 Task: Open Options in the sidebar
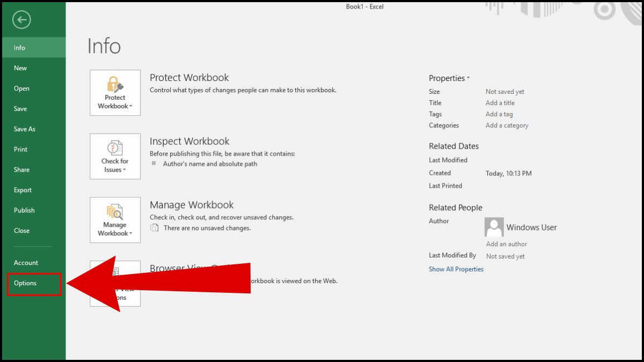pos(34,284)
